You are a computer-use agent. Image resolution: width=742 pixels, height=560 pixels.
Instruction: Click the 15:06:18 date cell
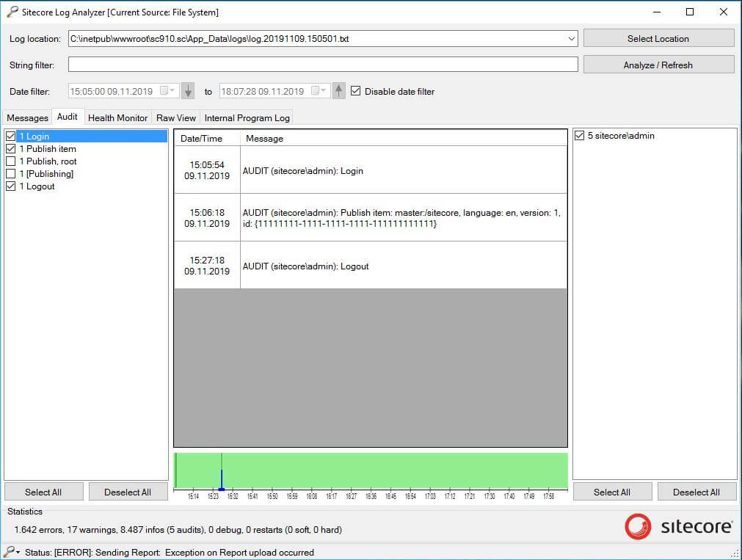pos(207,218)
